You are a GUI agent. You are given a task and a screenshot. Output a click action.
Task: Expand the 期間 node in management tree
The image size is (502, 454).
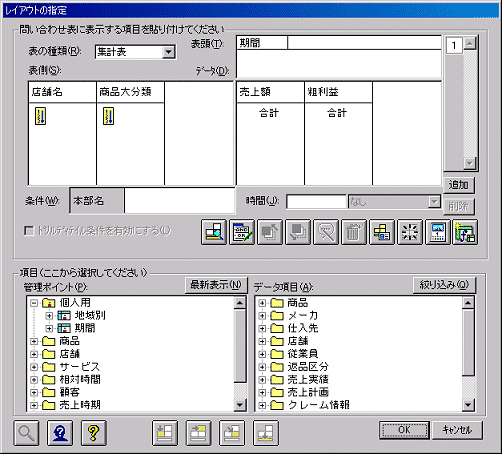(x=49, y=329)
